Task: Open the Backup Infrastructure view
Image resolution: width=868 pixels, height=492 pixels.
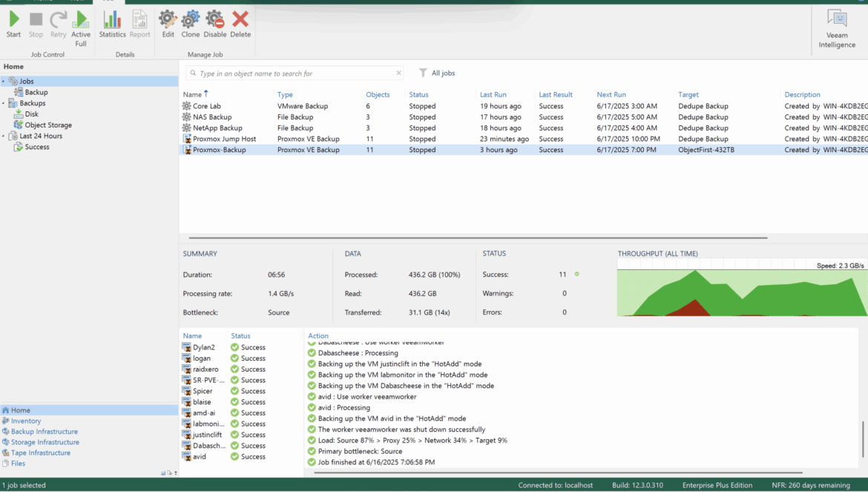Action: pos(45,432)
